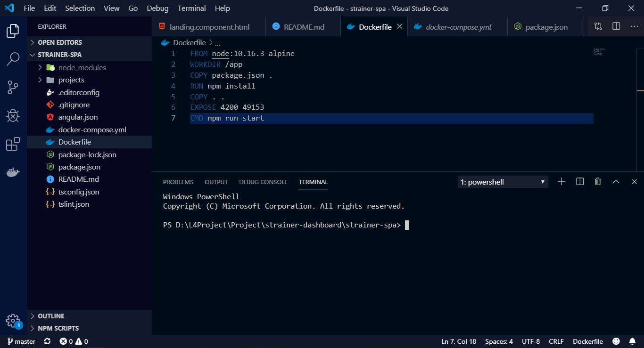
Task: Switch to package.json editor tab
Action: [546, 27]
